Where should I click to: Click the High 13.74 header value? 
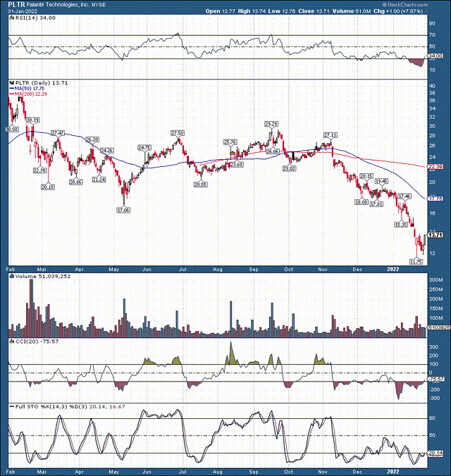(252, 11)
